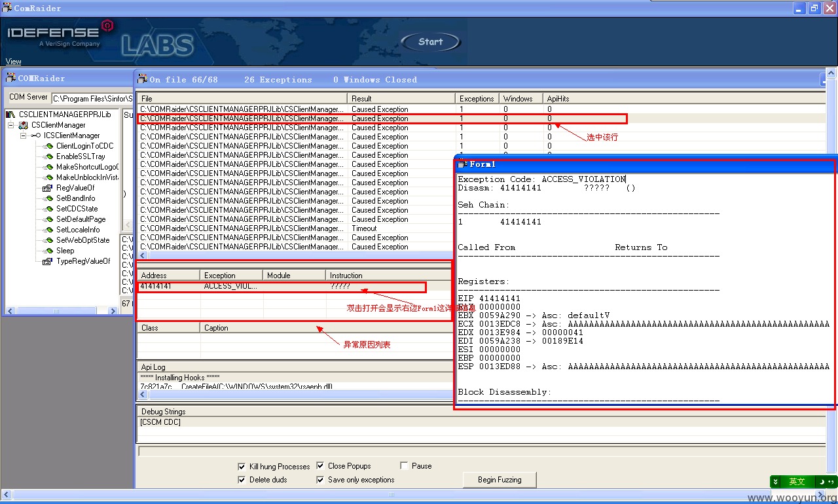Screen dimensions: 838x504
Task: Click right arrow of the tree panel scrollbar
Action: (113, 311)
